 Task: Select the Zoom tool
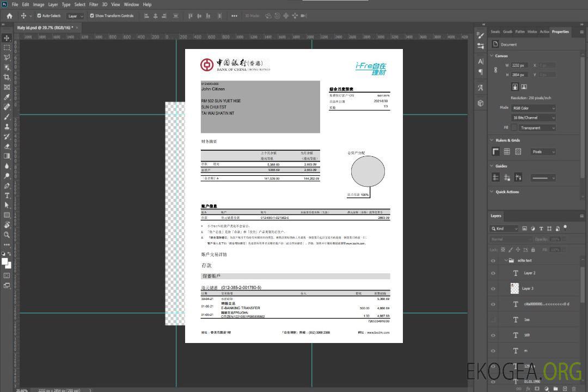coord(7,235)
